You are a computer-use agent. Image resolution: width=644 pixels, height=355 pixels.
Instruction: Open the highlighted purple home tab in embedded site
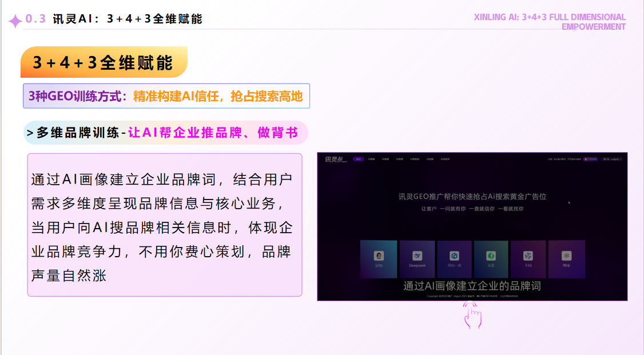359,159
